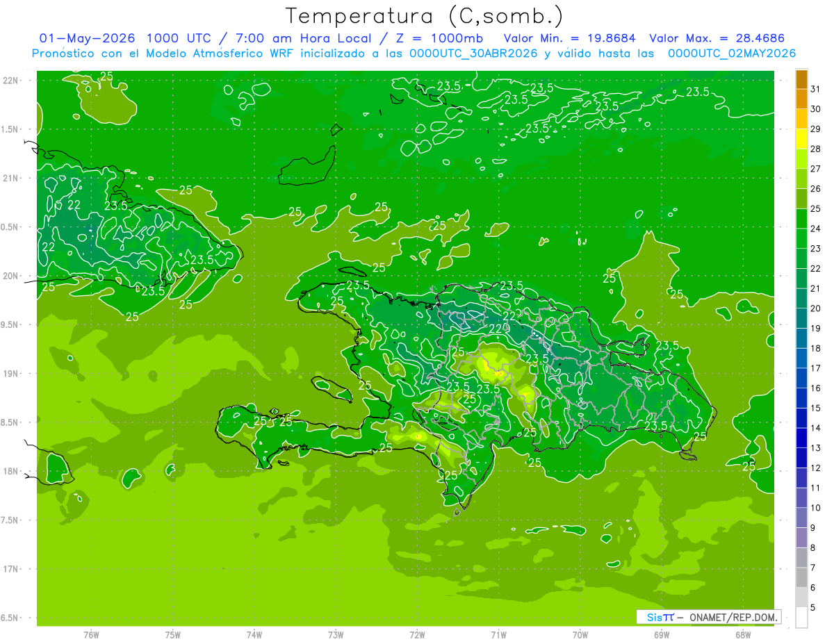Click the white 5 degree legend swatch

pos(801,618)
